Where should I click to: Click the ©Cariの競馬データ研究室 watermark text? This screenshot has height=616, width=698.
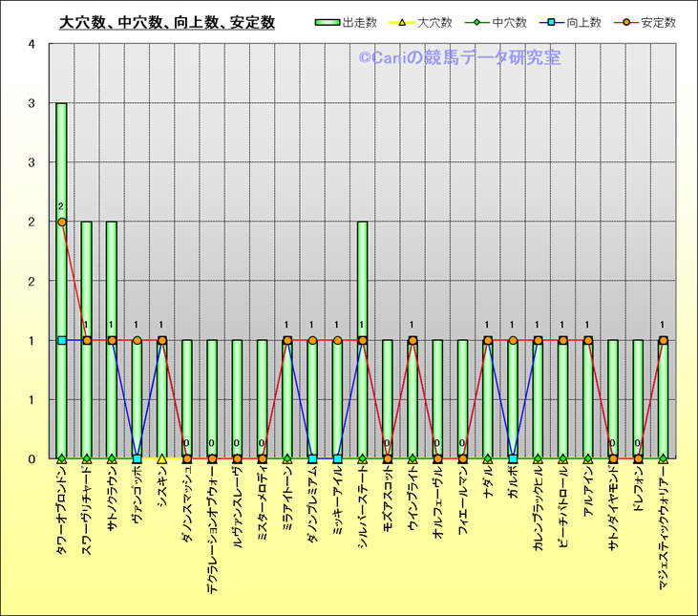(x=459, y=58)
